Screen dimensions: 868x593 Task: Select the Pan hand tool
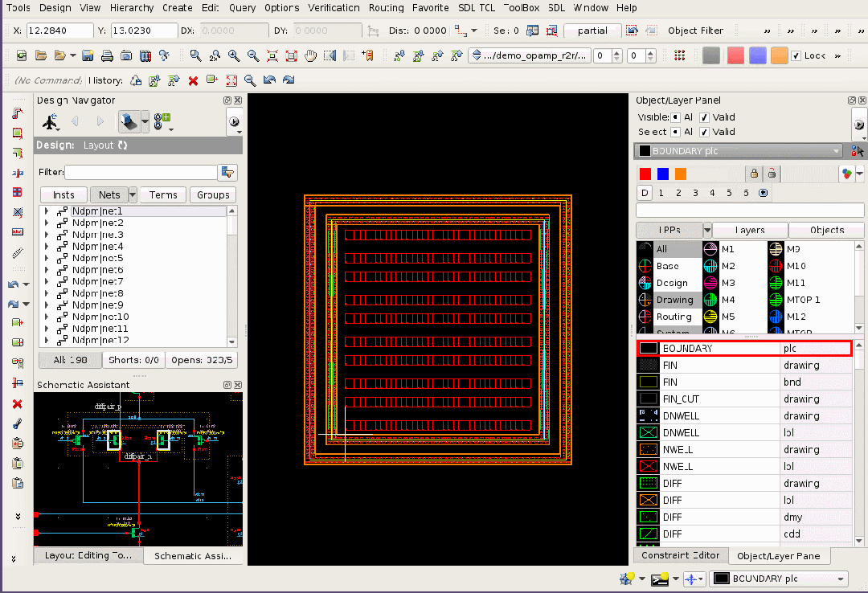310,56
